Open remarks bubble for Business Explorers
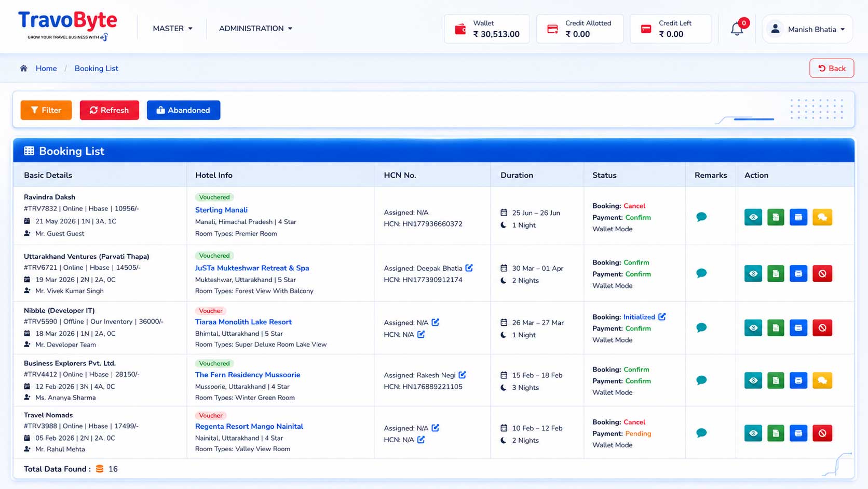 coord(701,380)
